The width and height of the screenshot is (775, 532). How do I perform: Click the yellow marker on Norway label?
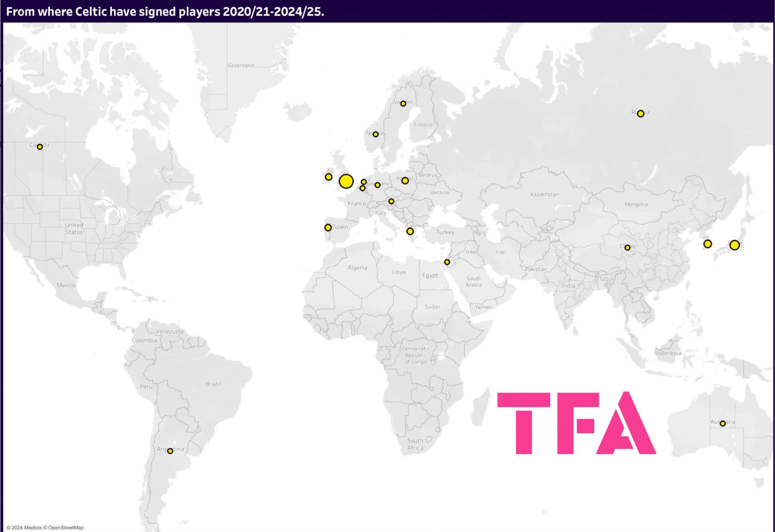[x=375, y=135]
